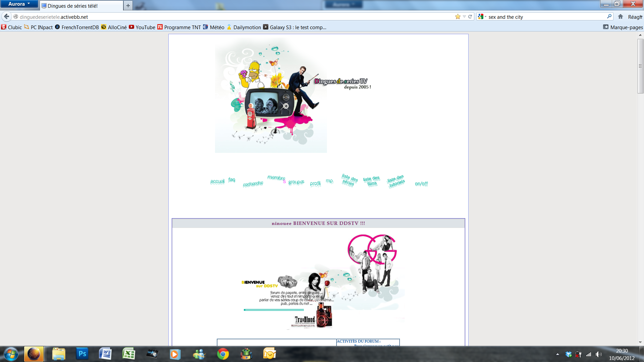This screenshot has width=644, height=362.
Task: Click the Réagir toolbar button
Action: (x=635, y=17)
